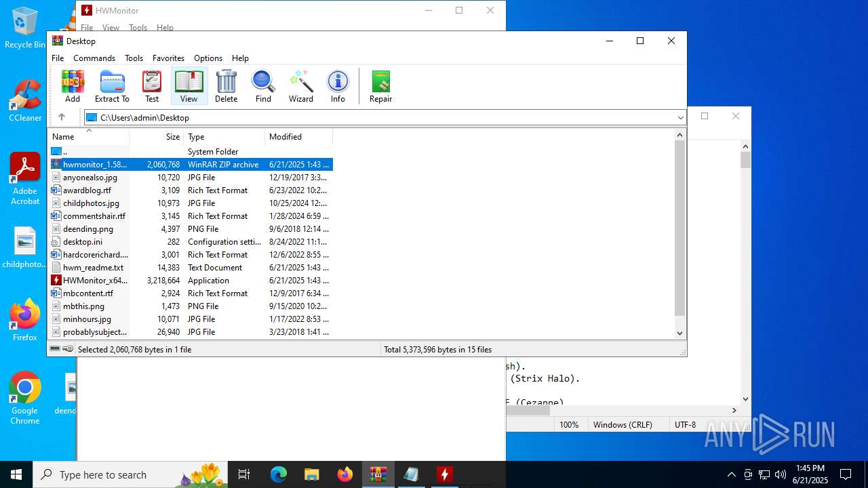The height and width of the screenshot is (488, 868).
Task: Select the anyonealso.jpg file
Action: [191, 178]
